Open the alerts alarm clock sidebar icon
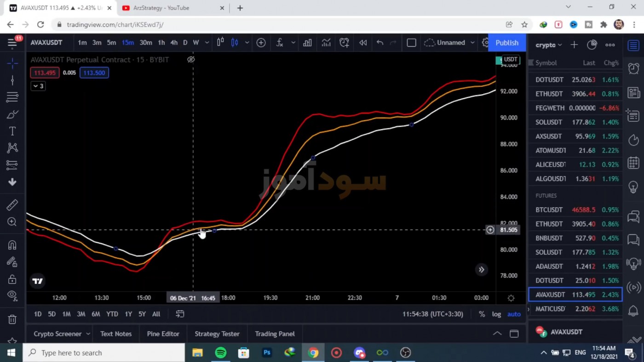The image size is (644, 362). point(633,68)
